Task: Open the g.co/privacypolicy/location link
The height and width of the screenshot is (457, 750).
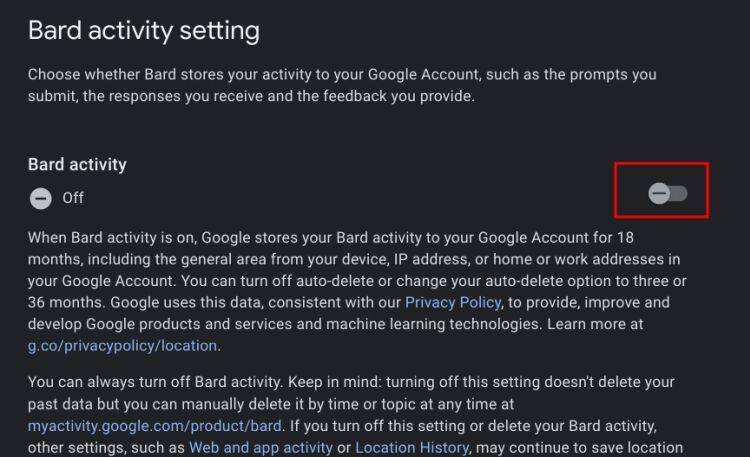Action: (122, 346)
